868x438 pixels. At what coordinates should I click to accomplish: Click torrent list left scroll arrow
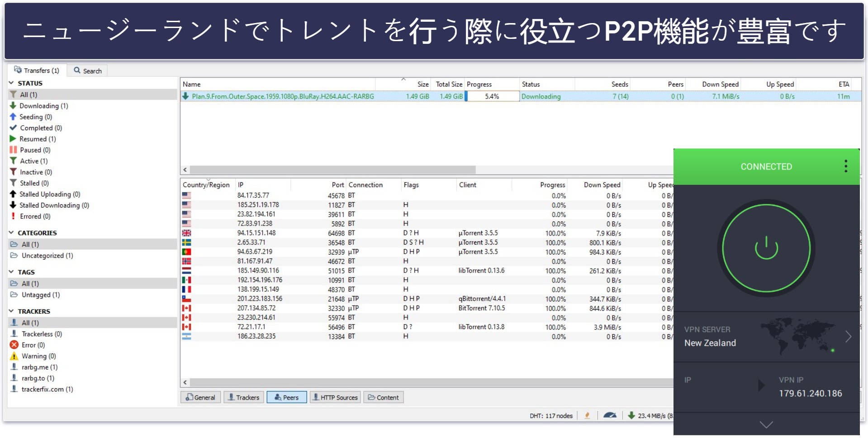(185, 170)
